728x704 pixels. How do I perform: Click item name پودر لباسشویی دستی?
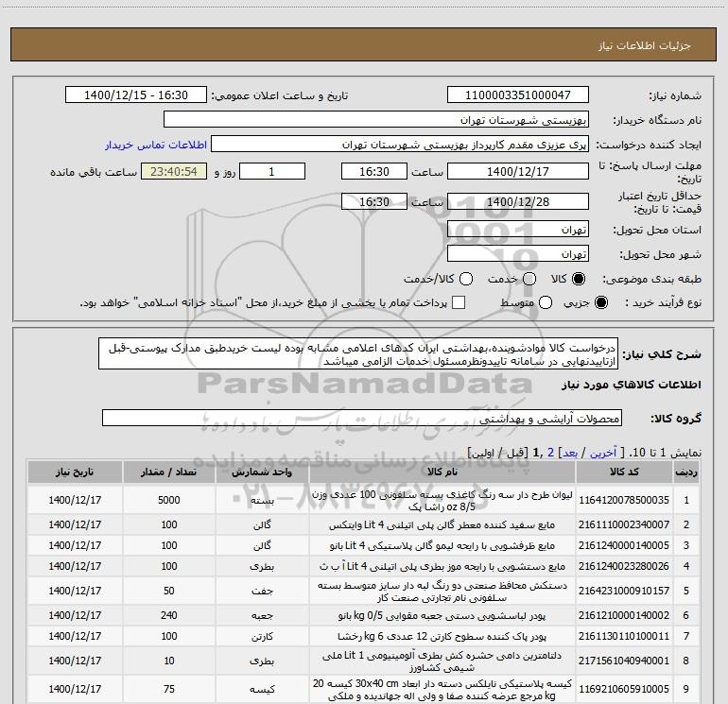click(x=442, y=615)
